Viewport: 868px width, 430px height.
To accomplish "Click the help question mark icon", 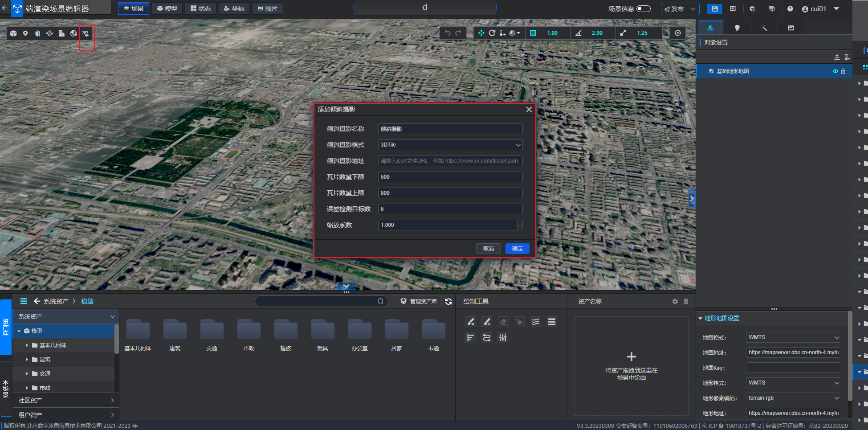I will click(x=790, y=9).
